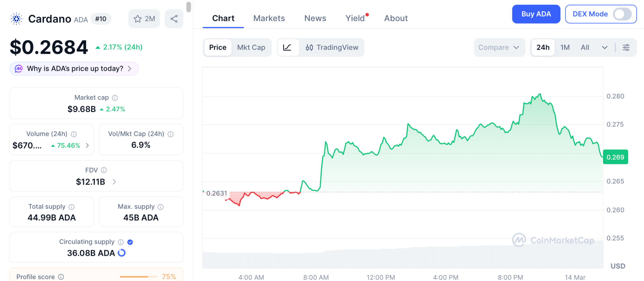Click the Profile score progress bar
Viewport: 644px width, 281px height.
(x=138, y=277)
